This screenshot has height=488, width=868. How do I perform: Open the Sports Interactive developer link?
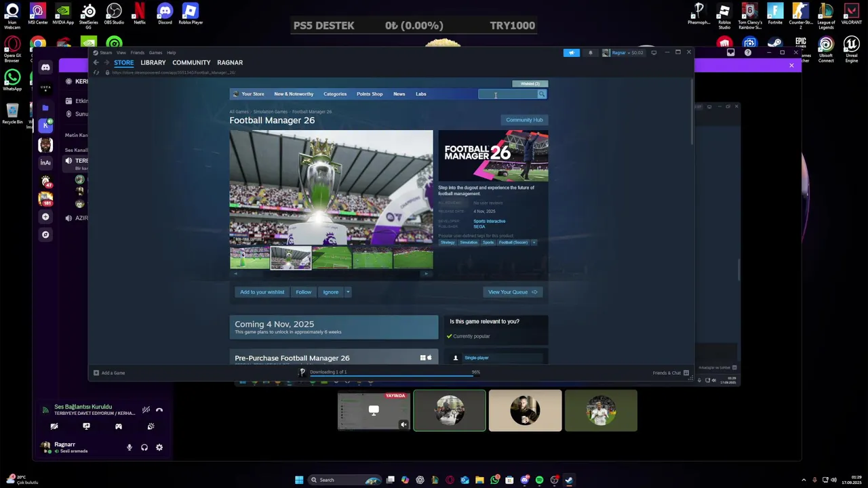tap(489, 221)
